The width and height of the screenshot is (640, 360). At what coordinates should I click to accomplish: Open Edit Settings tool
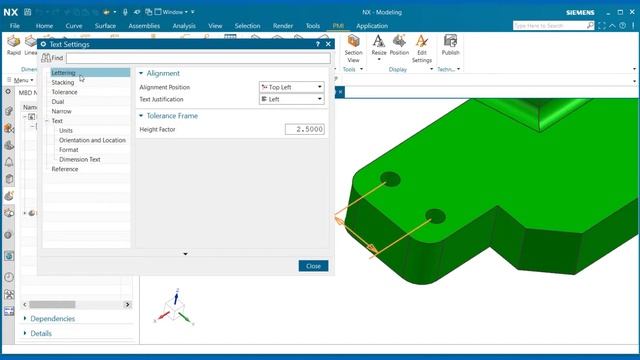[422, 49]
